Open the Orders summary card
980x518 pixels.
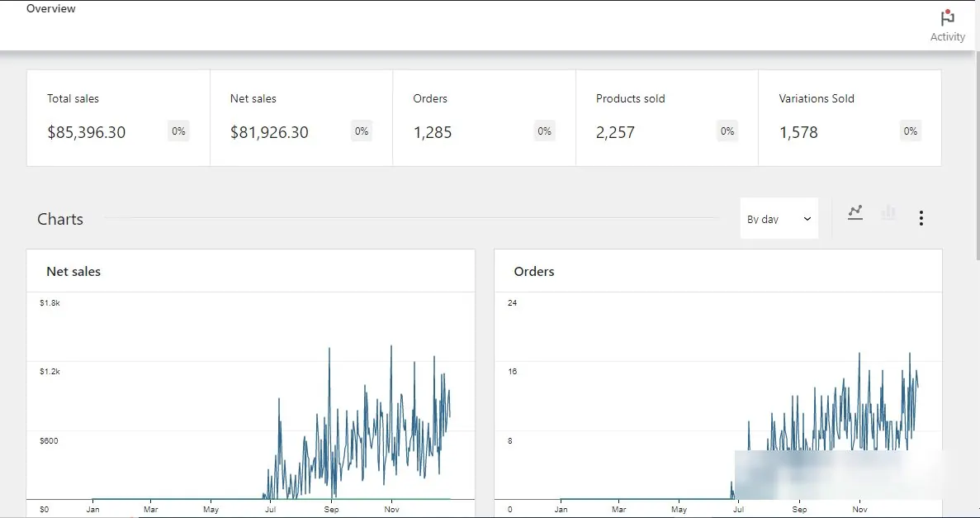[485, 118]
